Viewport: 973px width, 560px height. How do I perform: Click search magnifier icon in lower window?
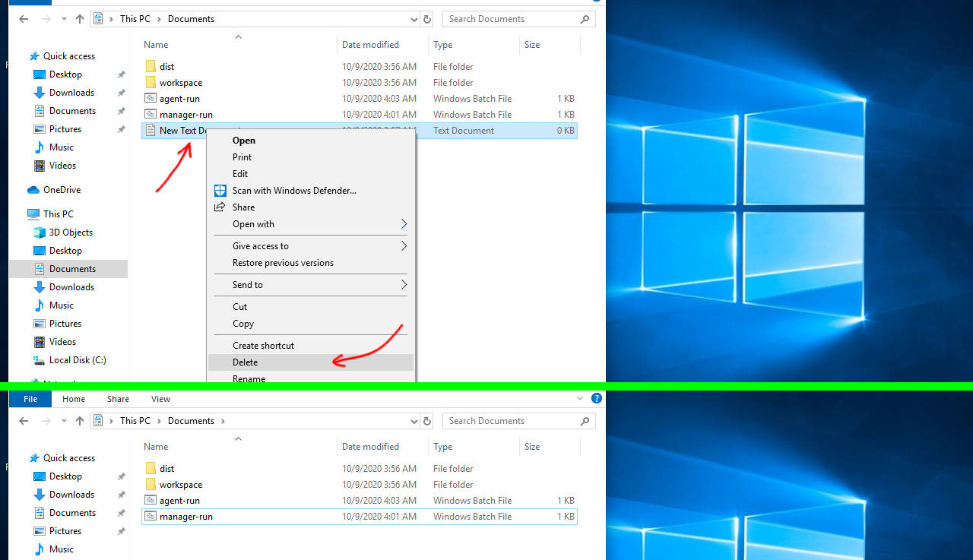585,421
